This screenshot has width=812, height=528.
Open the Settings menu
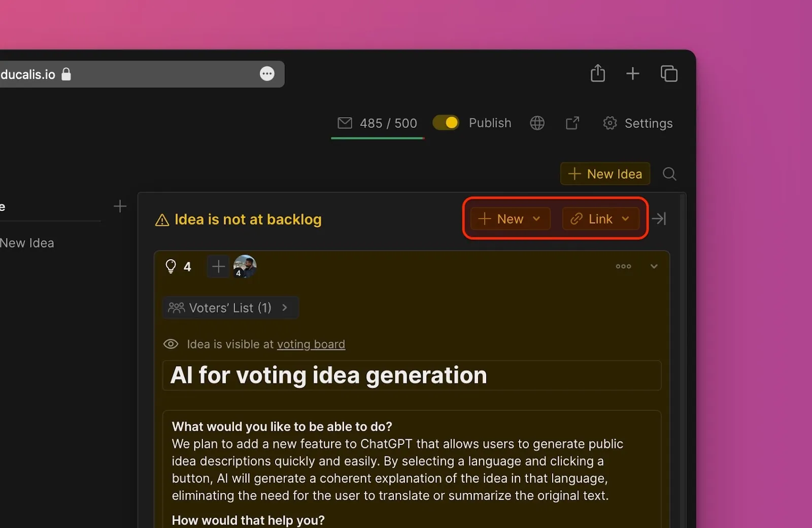(x=638, y=123)
